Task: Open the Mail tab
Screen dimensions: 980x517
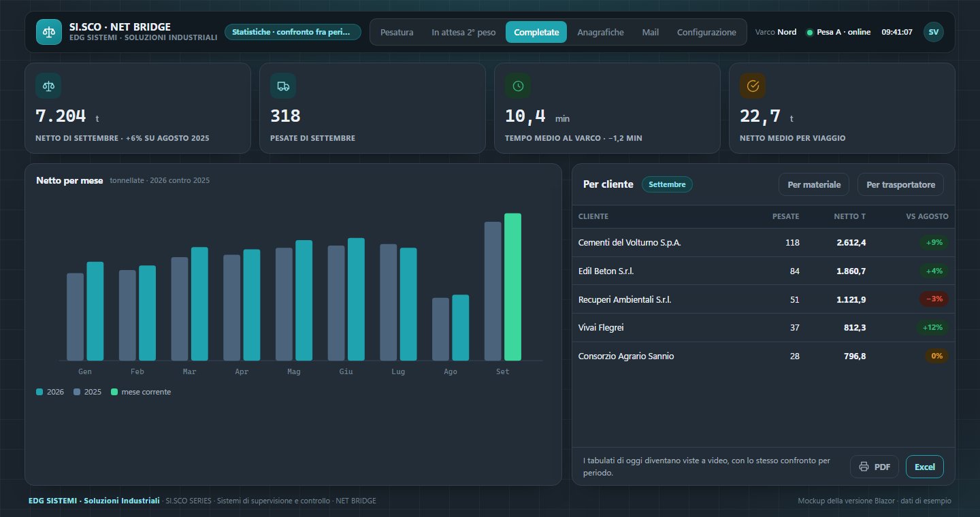Action: coord(651,32)
